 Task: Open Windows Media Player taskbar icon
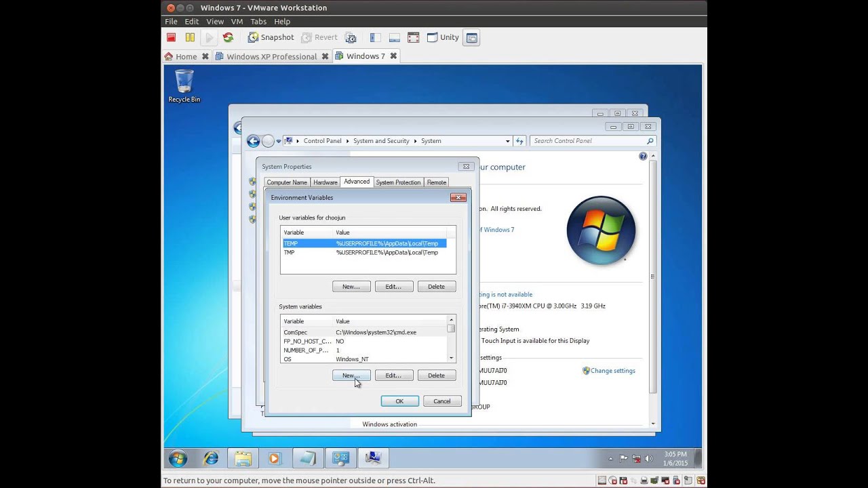pyautogui.click(x=274, y=459)
